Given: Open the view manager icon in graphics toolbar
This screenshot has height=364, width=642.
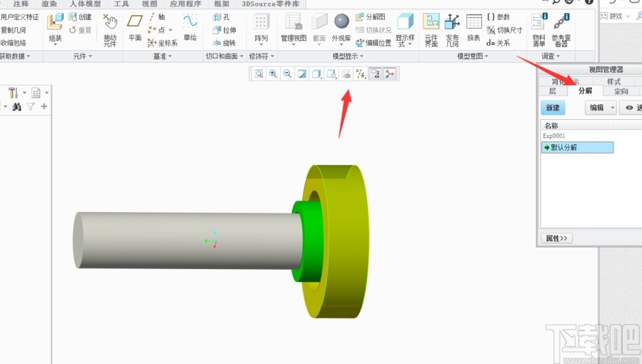Looking at the screenshot, I should 346,74.
